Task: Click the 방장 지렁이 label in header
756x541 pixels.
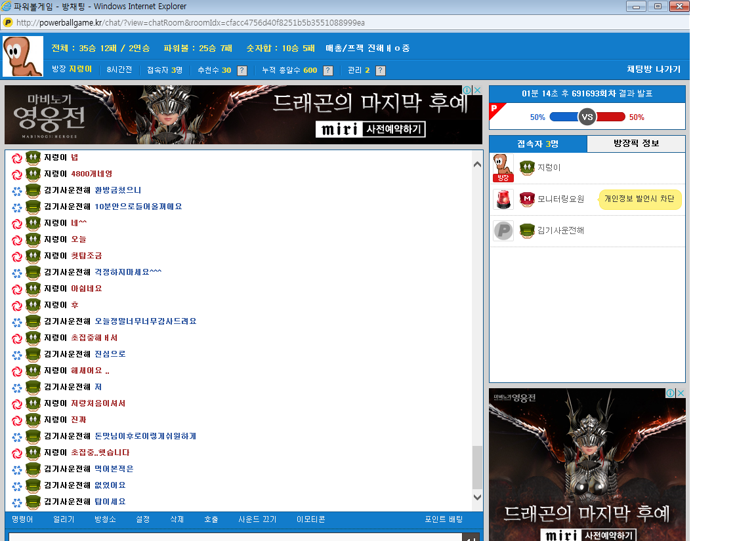Action: [x=72, y=70]
